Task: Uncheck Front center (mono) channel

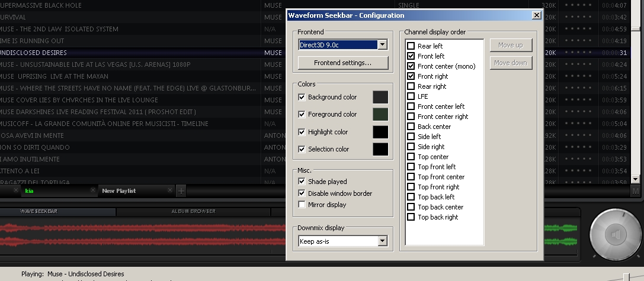Action: click(411, 66)
